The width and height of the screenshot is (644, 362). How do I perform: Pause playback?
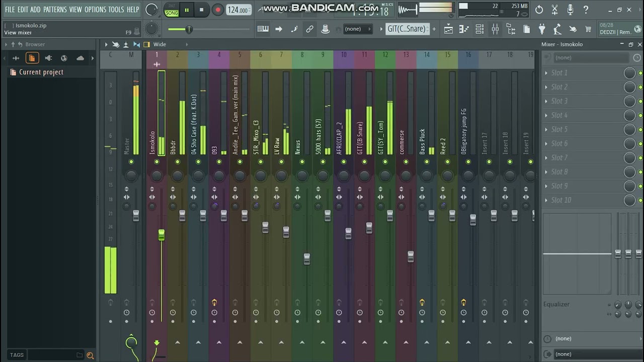(187, 10)
